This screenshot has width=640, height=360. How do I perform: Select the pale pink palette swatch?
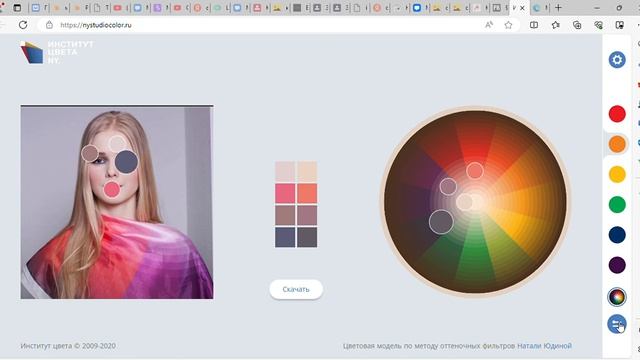point(285,171)
